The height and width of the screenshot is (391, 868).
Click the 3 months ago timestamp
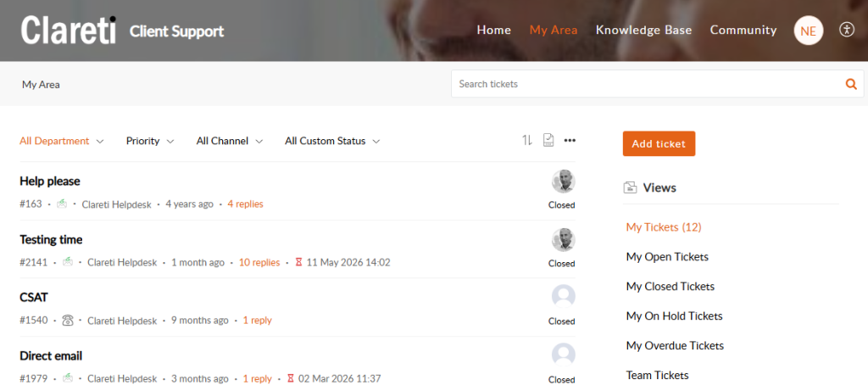click(x=200, y=379)
